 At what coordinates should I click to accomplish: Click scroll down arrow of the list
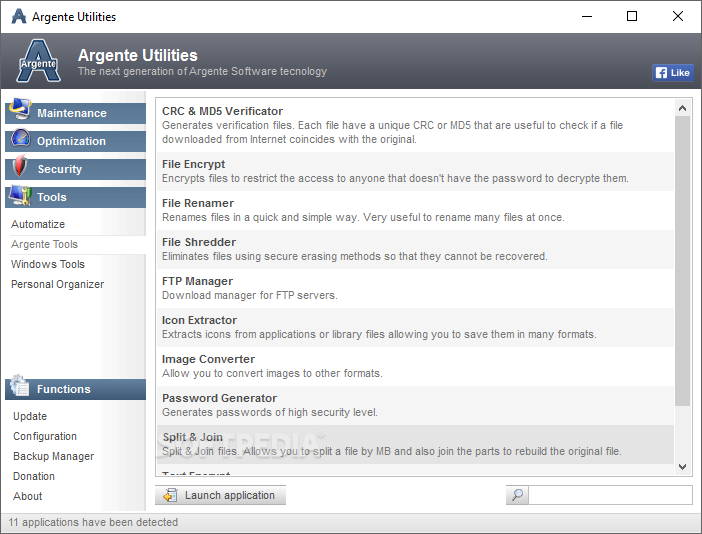point(682,467)
